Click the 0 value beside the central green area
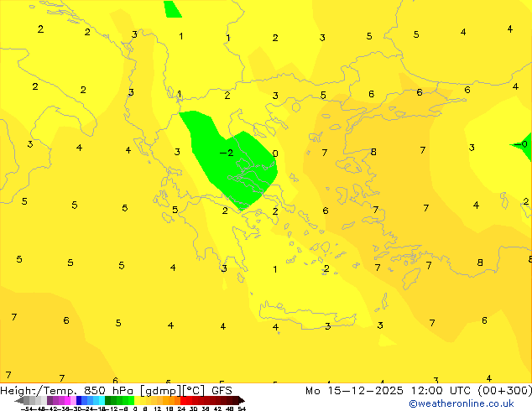 click(275, 153)
